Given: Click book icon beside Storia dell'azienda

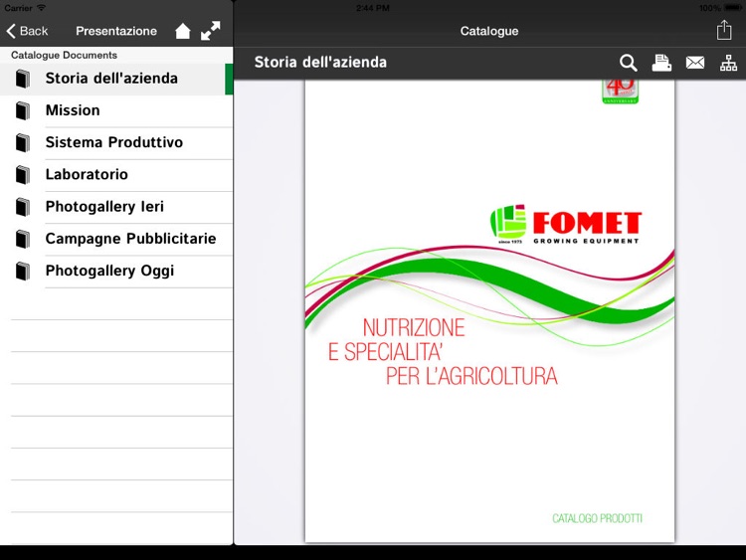Looking at the screenshot, I should 22,79.
